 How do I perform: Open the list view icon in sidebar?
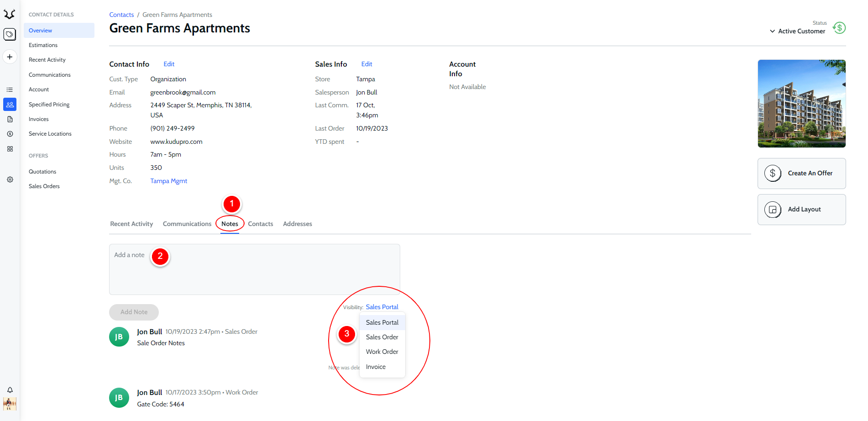10,90
